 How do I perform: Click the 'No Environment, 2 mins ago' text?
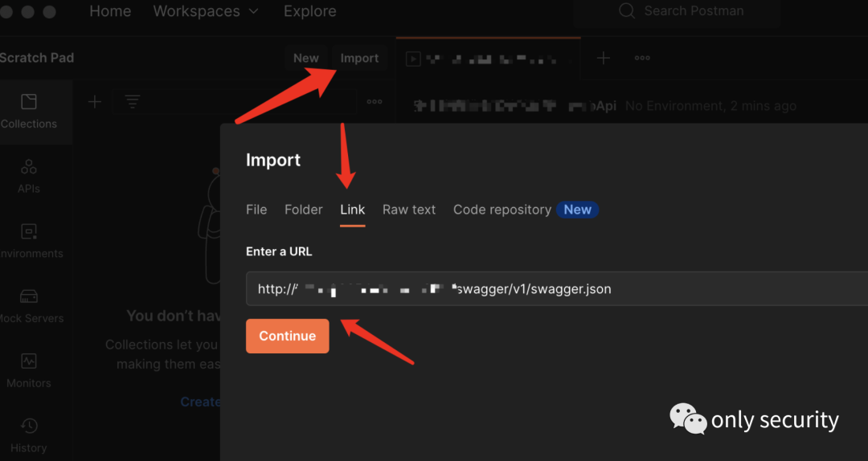pos(710,106)
